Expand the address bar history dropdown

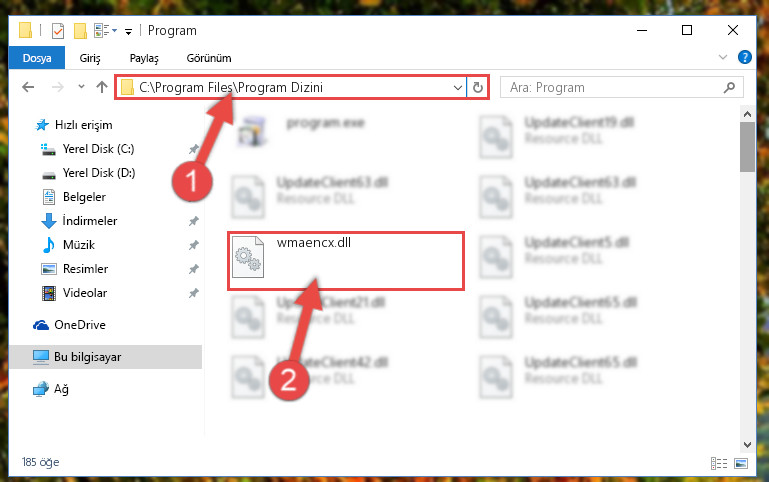coord(458,88)
